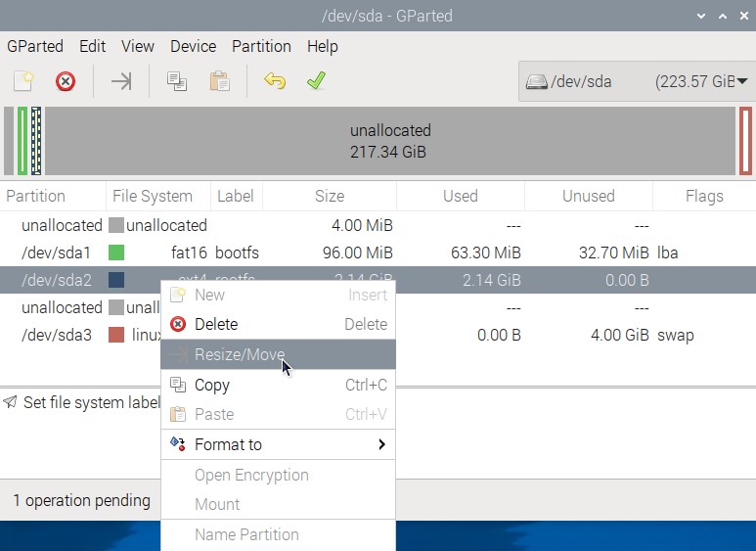Click the New entry in context menu
Image resolution: width=756 pixels, height=551 pixels.
tap(278, 295)
